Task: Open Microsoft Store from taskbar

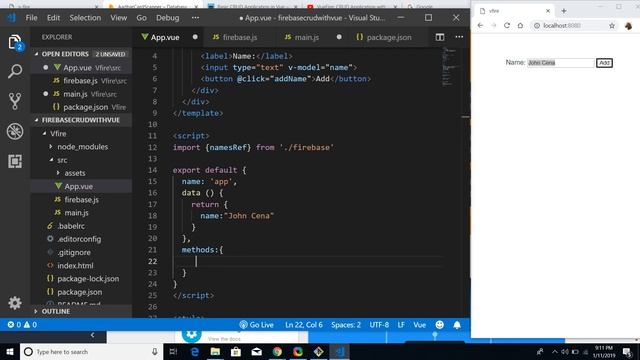Action: [x=236, y=352]
